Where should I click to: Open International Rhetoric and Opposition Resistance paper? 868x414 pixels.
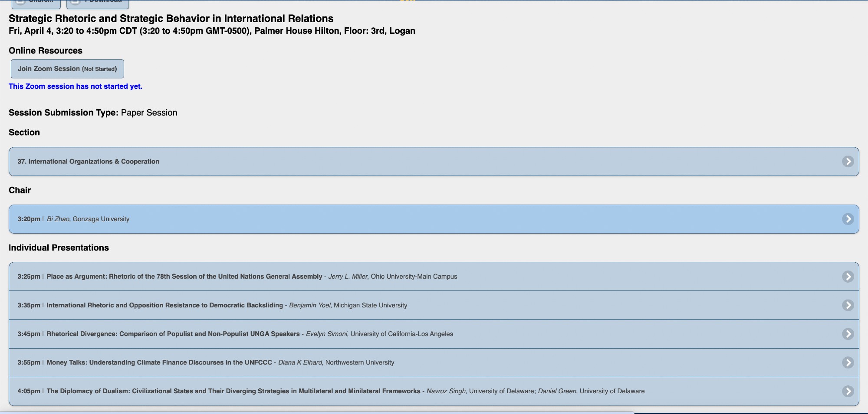164,305
